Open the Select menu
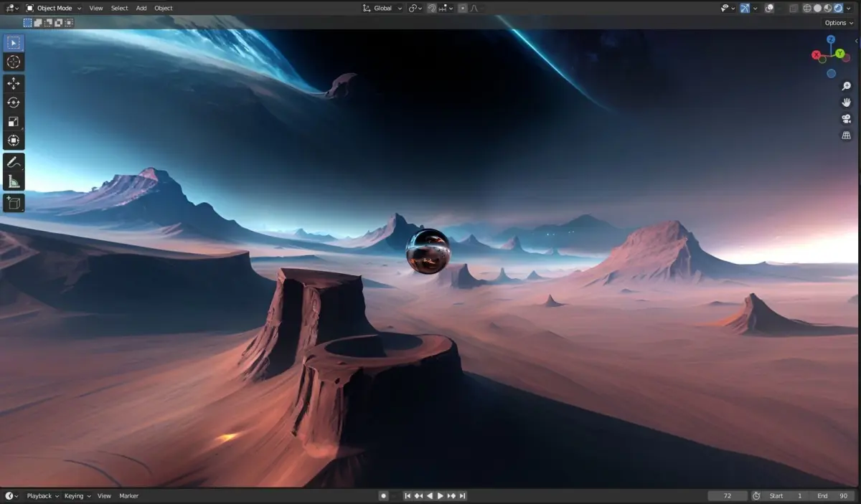 pos(119,8)
